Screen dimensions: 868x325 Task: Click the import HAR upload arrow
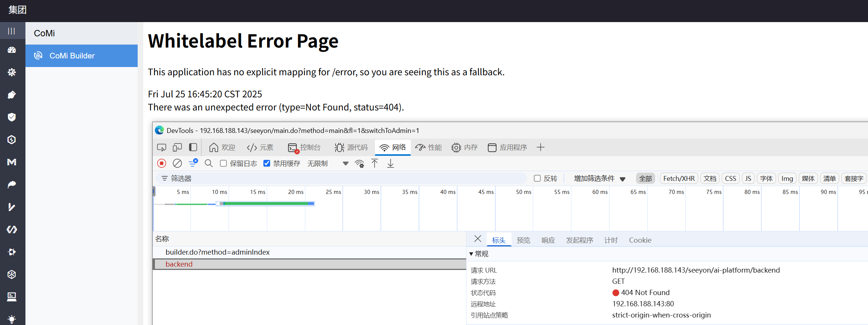pos(375,163)
